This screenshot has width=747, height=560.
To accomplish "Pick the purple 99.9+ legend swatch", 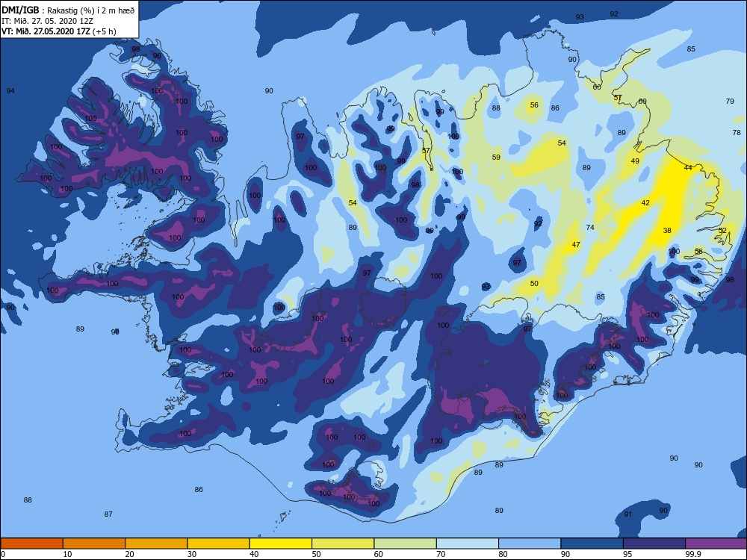I will [x=716, y=544].
